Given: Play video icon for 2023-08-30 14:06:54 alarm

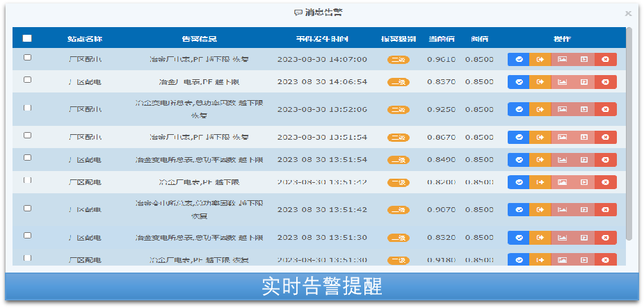Looking at the screenshot, I should point(583,83).
